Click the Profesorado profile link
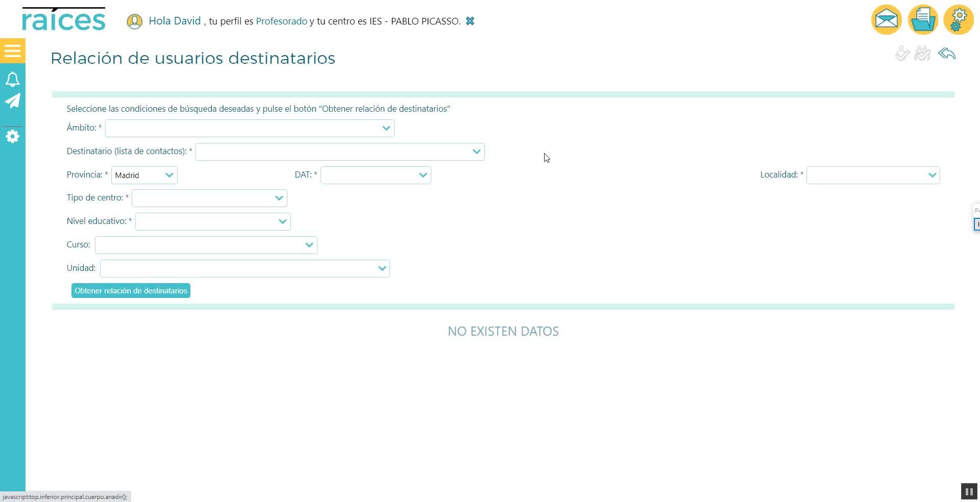980x502 pixels. click(x=281, y=21)
